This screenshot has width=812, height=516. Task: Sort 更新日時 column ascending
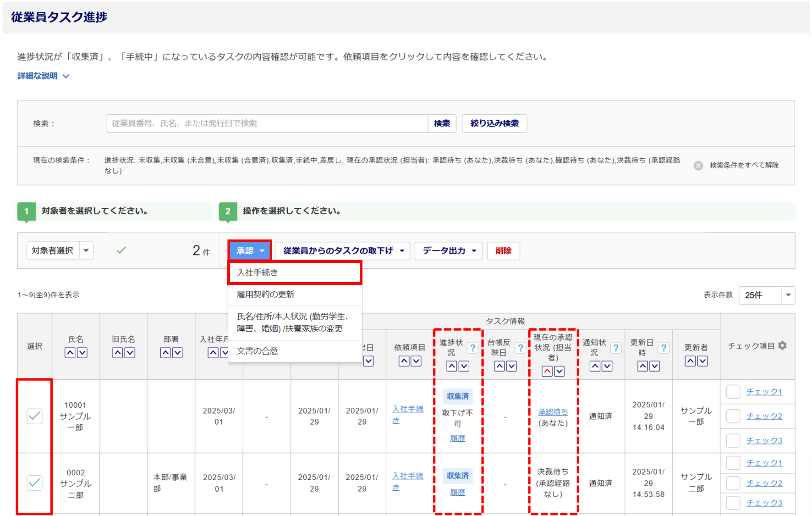tap(642, 366)
